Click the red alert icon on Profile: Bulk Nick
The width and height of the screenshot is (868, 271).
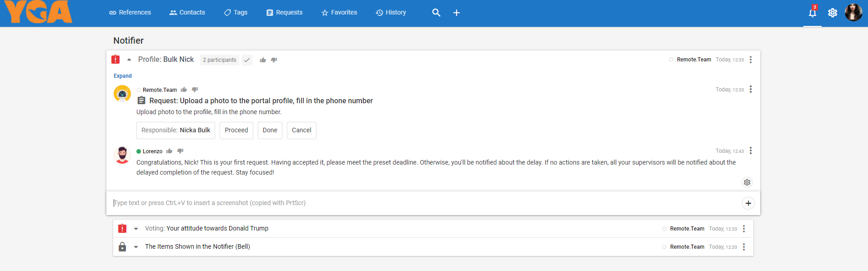115,60
